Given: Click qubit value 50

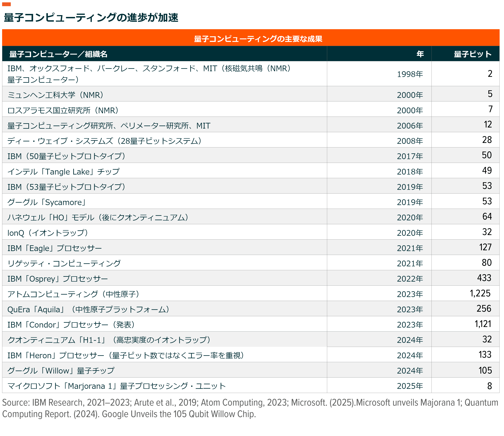Looking at the screenshot, I should click(x=487, y=155).
